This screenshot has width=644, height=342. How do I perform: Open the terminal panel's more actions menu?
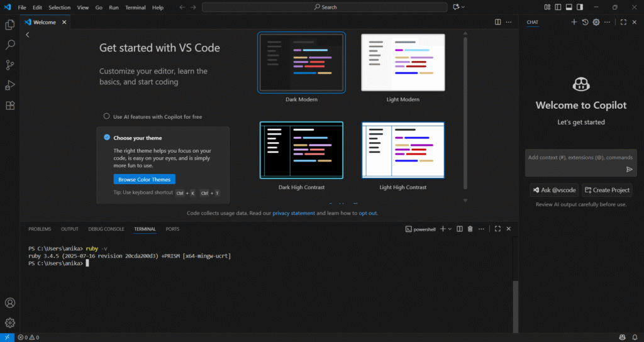click(481, 229)
